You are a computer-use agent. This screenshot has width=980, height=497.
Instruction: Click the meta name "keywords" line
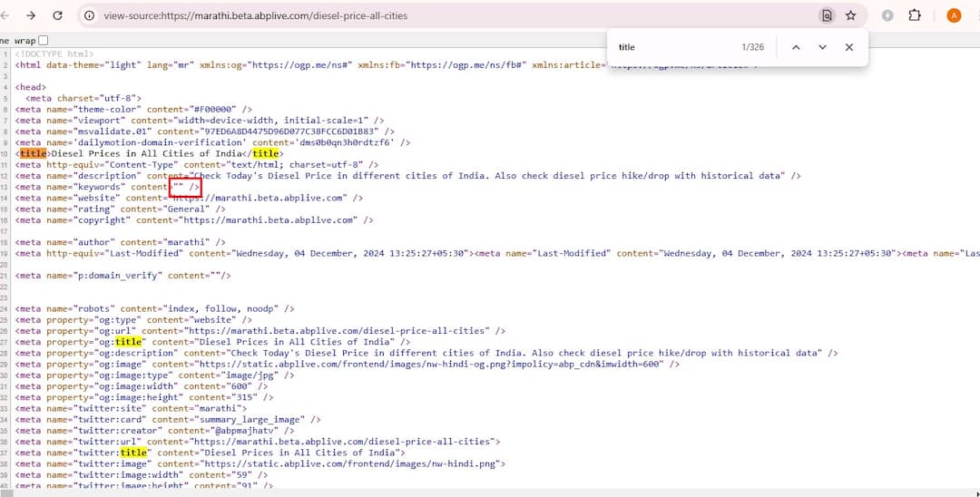coord(107,188)
